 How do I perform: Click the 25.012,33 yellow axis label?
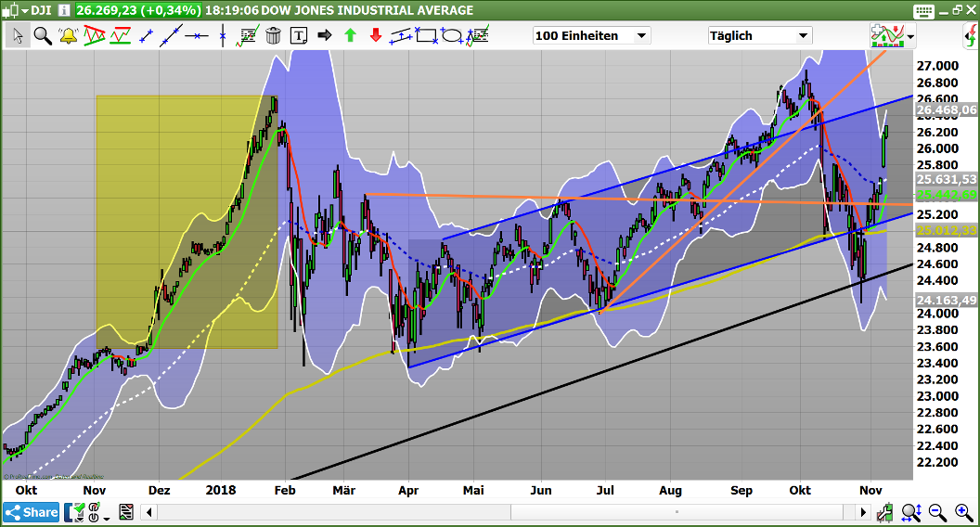pyautogui.click(x=947, y=231)
